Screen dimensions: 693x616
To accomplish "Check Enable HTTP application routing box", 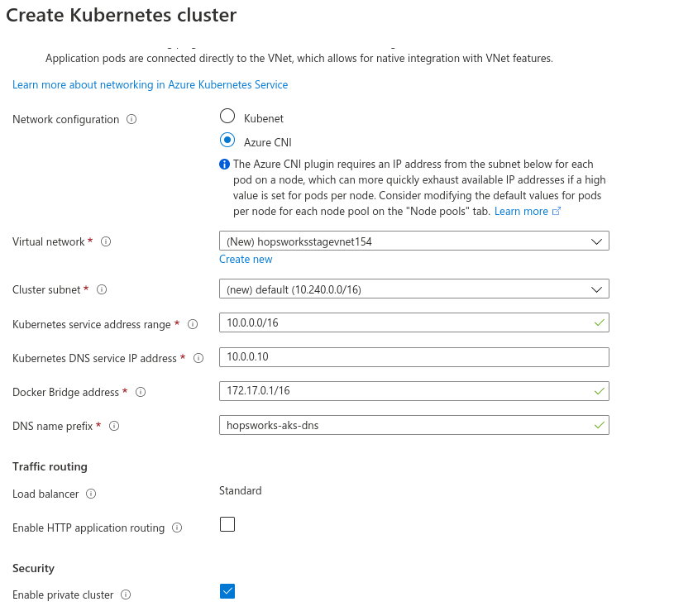I will pos(227,524).
